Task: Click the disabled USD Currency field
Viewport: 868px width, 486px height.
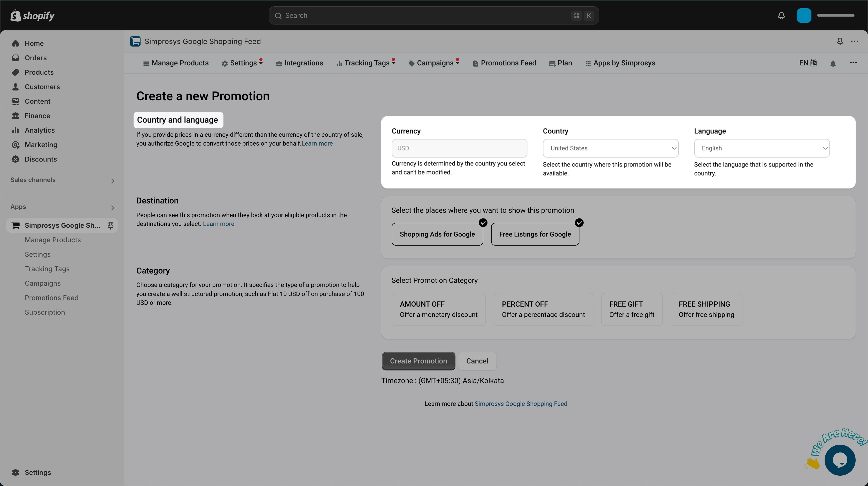Action: pyautogui.click(x=459, y=148)
